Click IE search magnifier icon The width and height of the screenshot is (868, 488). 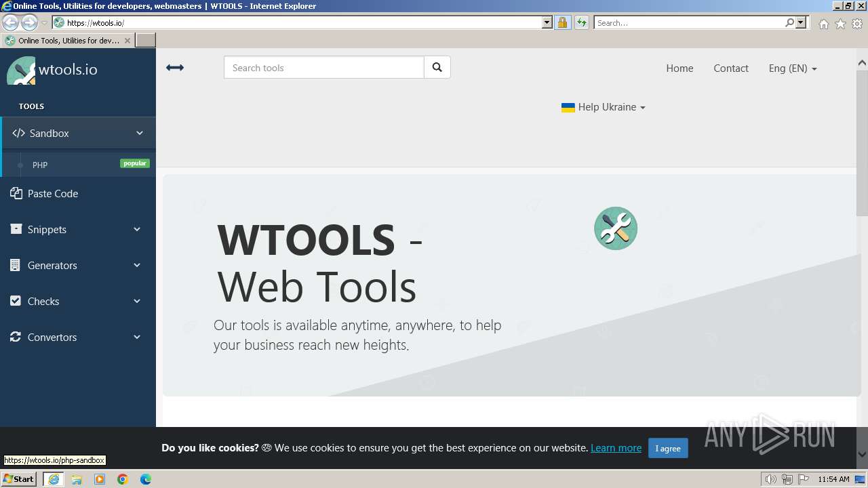790,22
